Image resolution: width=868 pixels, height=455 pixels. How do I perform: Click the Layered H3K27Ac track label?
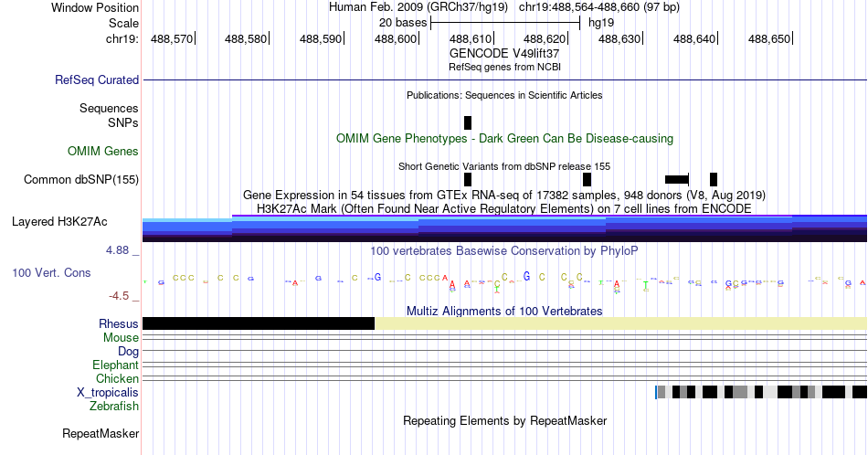coord(59,222)
